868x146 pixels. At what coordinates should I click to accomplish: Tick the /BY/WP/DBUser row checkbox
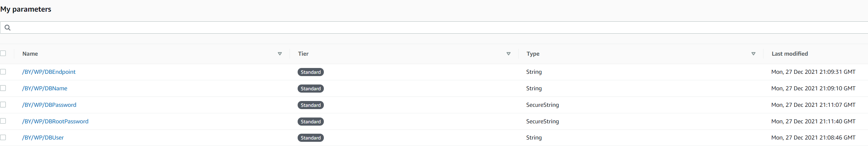pos(3,138)
